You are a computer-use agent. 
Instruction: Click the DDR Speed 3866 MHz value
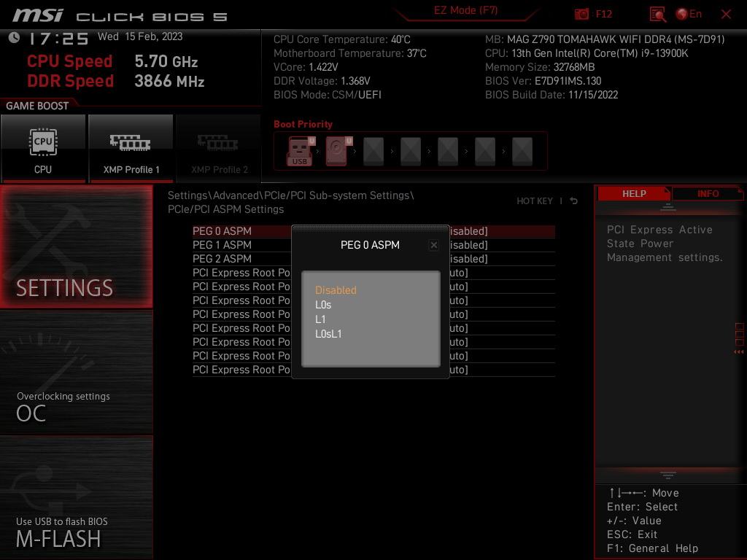coord(169,81)
